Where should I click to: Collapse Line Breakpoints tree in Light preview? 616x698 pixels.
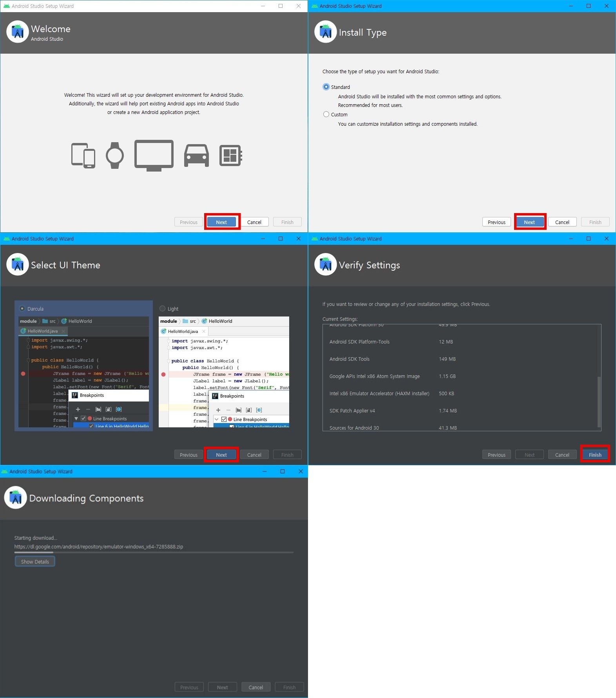[216, 420]
